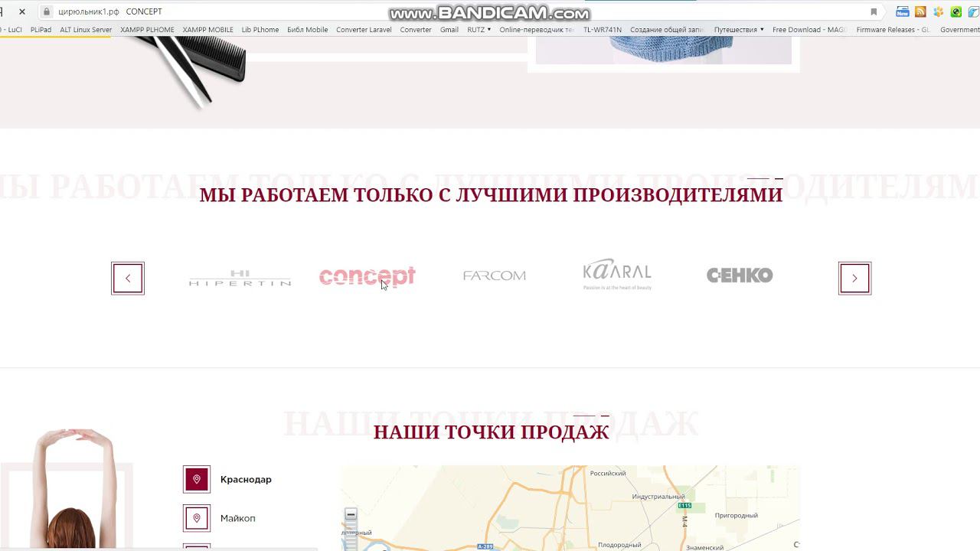Open the Библ Mobile bookmark
Image resolution: width=980 pixels, height=551 pixels.
(308, 30)
